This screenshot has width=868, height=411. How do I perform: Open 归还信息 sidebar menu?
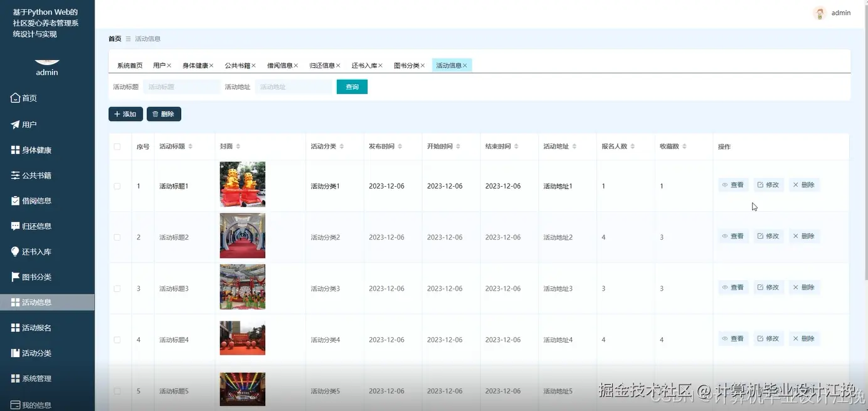[x=47, y=226]
